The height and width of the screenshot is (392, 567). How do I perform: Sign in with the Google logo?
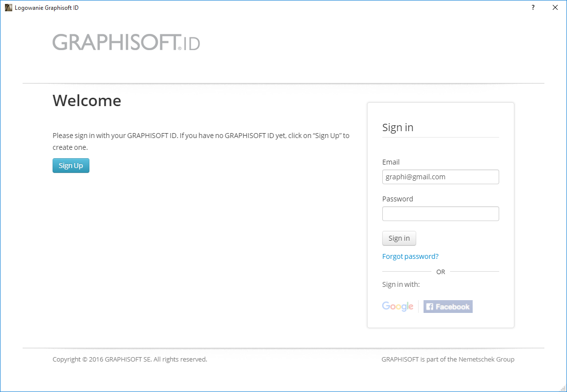(x=397, y=307)
